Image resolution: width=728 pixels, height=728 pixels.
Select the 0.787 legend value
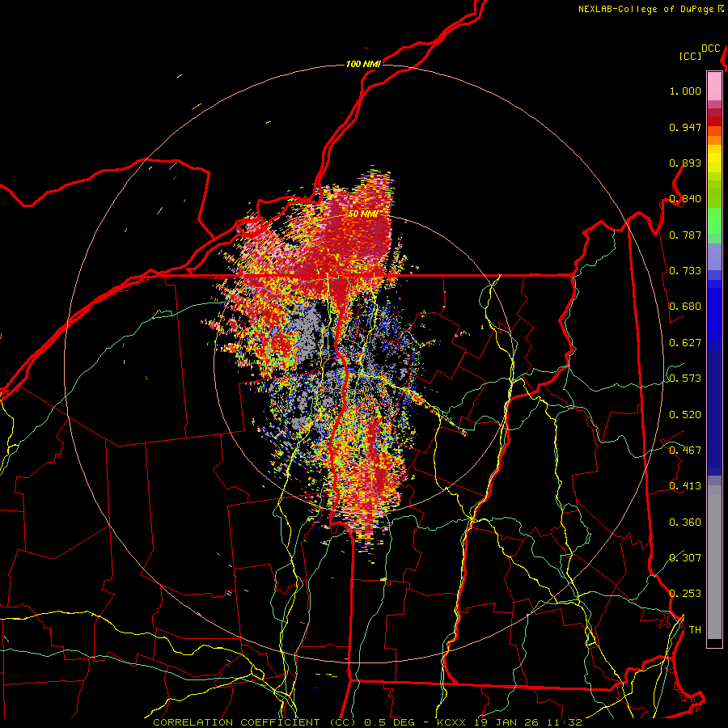click(685, 235)
